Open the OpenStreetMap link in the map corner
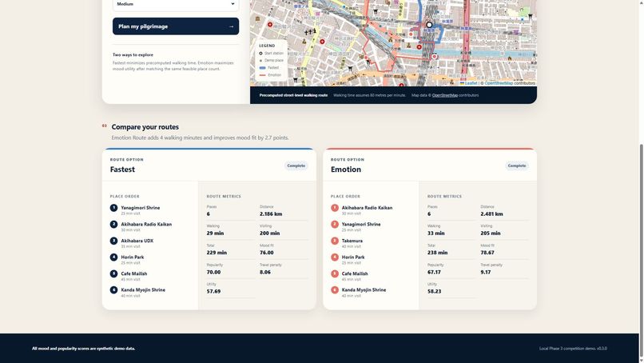Viewport: 644px width, 363px height. [499, 83]
